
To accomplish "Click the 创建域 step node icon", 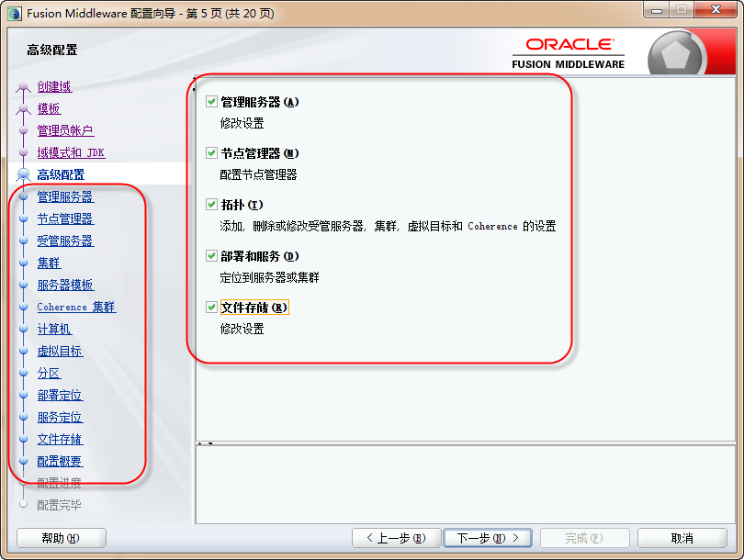I will (x=23, y=87).
